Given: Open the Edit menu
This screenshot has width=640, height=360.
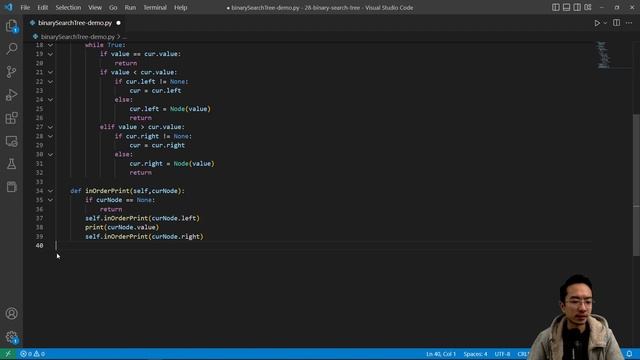Looking at the screenshot, I should 42,7.
